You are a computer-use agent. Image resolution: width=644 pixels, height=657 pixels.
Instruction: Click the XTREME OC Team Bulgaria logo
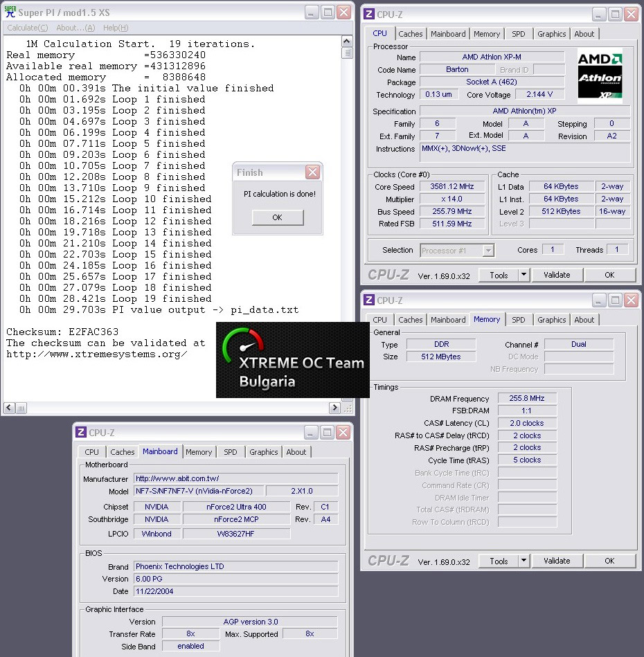click(x=292, y=360)
